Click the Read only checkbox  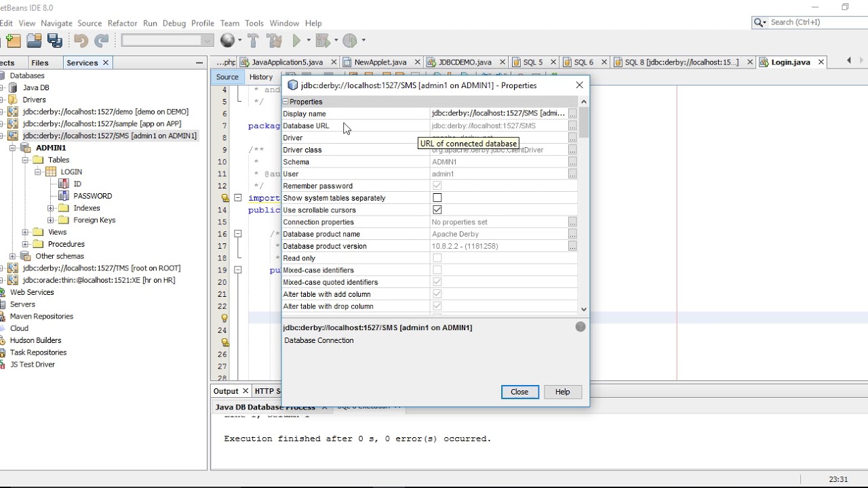click(x=437, y=258)
